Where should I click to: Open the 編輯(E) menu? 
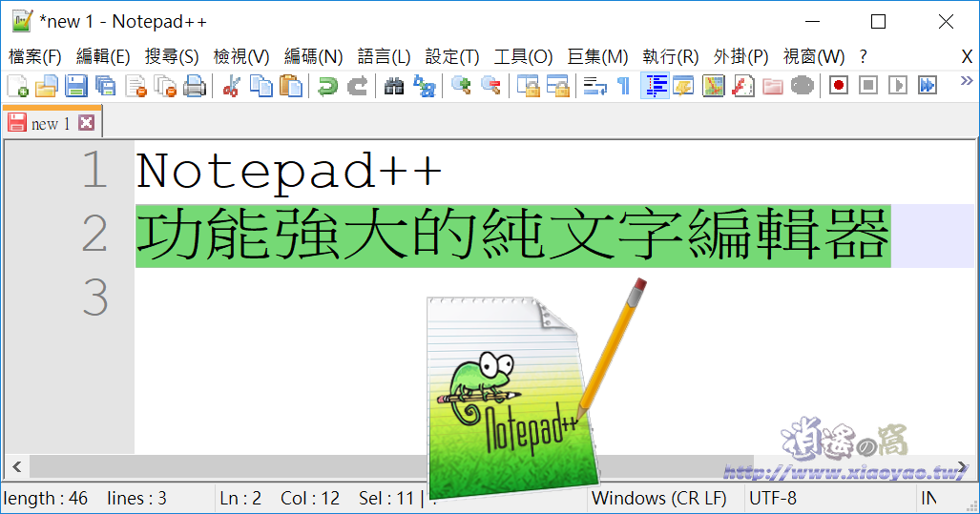click(x=103, y=57)
